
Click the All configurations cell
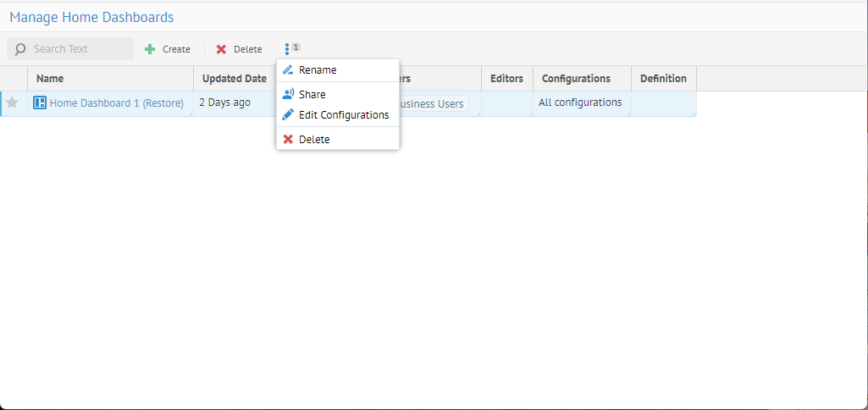pos(580,102)
